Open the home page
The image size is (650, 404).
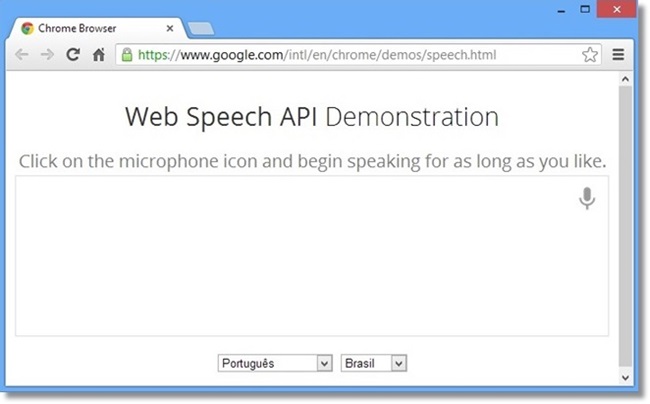pyautogui.click(x=99, y=54)
